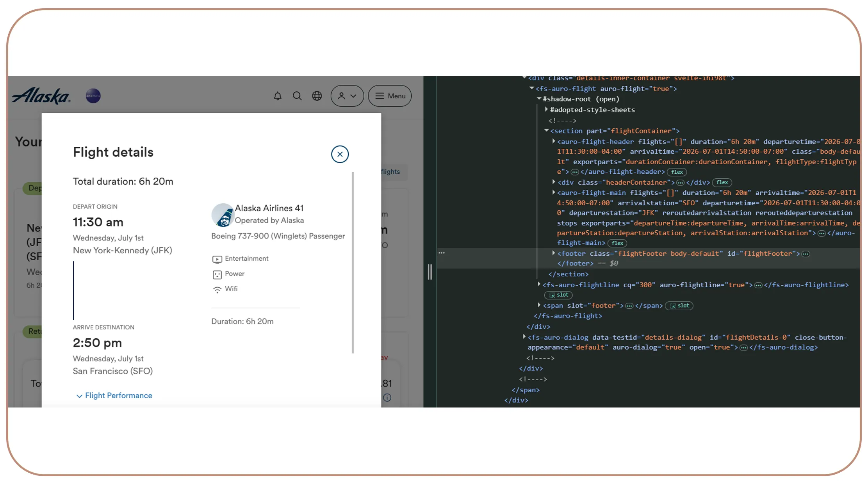
Task: Click the Entertainment amenity icon
Action: pyautogui.click(x=217, y=259)
